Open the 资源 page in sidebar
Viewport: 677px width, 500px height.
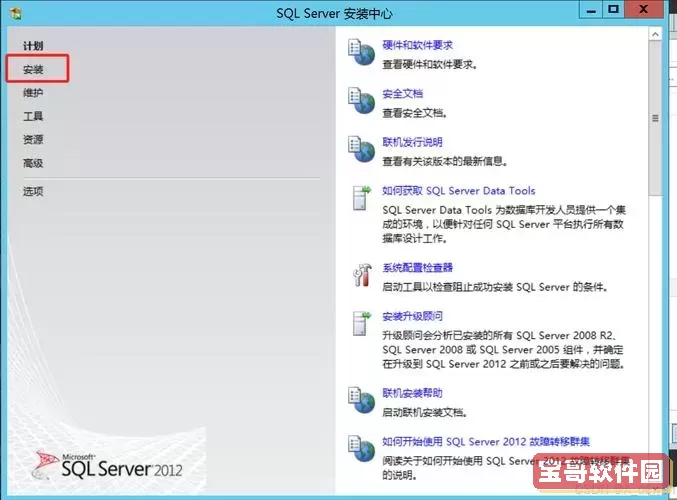click(33, 139)
